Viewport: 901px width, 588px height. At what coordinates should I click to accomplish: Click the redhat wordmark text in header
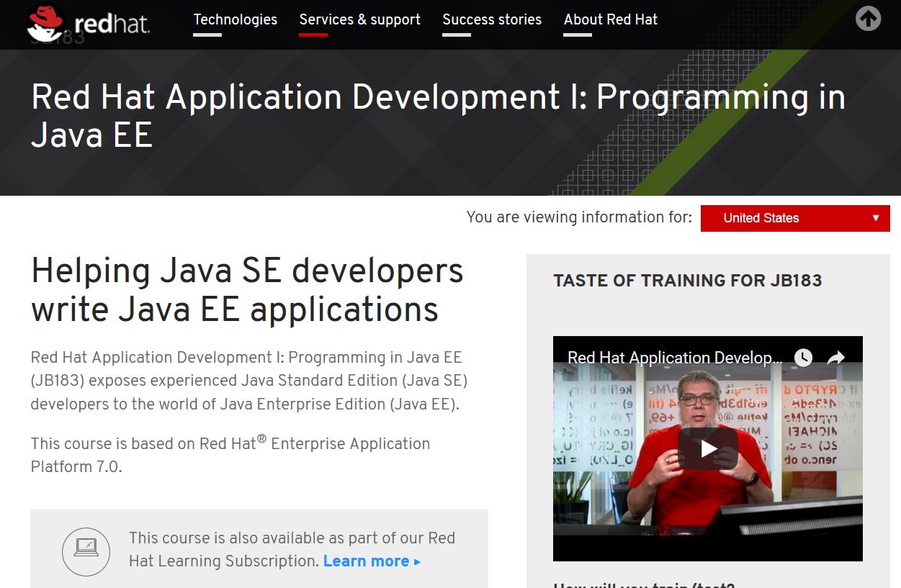[x=112, y=26]
